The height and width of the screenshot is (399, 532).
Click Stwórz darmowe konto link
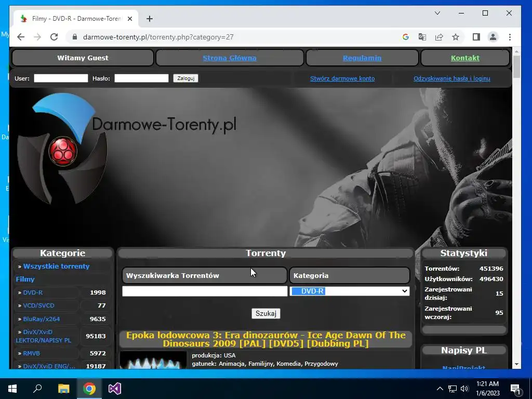point(342,78)
